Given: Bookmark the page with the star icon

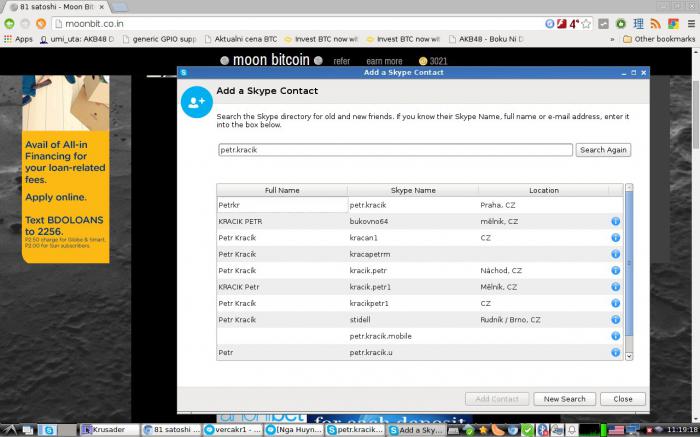Looking at the screenshot, I should [586, 24].
